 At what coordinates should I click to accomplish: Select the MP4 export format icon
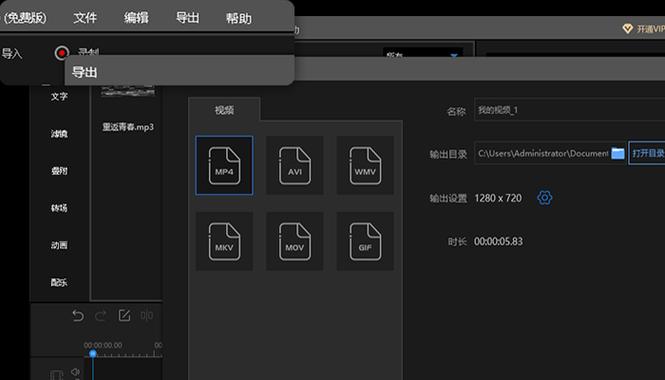pos(224,165)
